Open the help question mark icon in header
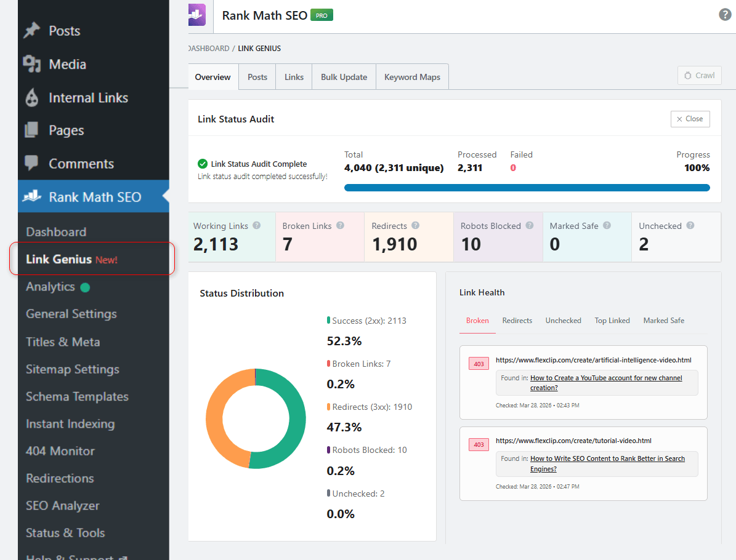The height and width of the screenshot is (560, 736). coord(725,15)
